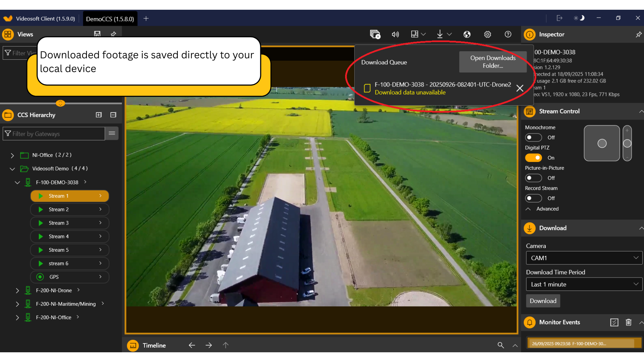Click the timeline search magnifier icon

[x=500, y=345]
